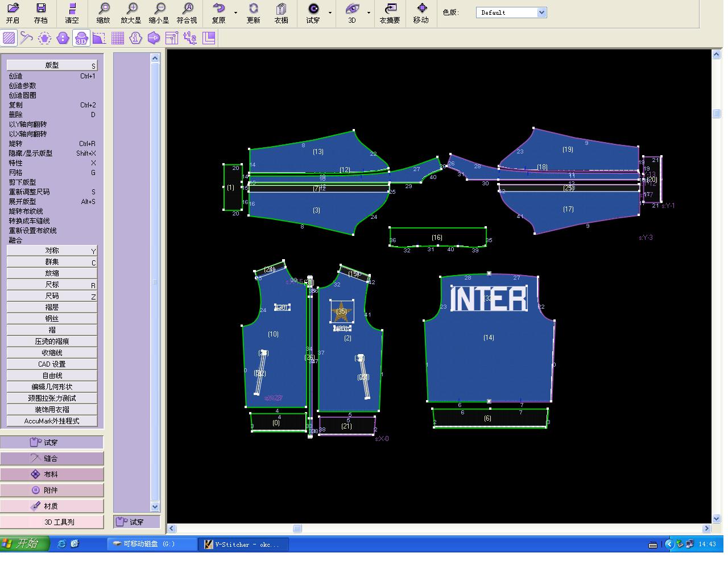Screen dimensions: 728x582
Task: Expand the 尺标 section
Action: pyautogui.click(x=52, y=285)
